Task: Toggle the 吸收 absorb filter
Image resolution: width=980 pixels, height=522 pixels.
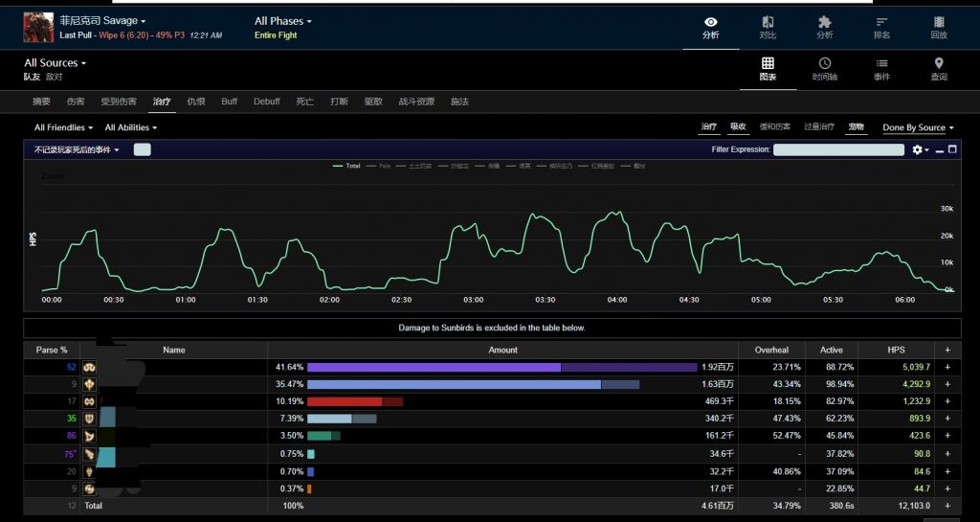Action: point(738,127)
